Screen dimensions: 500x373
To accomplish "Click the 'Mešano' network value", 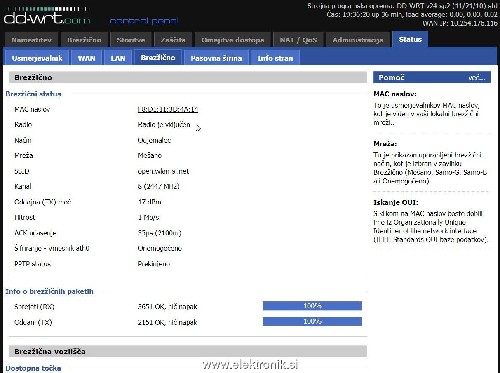I will [x=149, y=155].
